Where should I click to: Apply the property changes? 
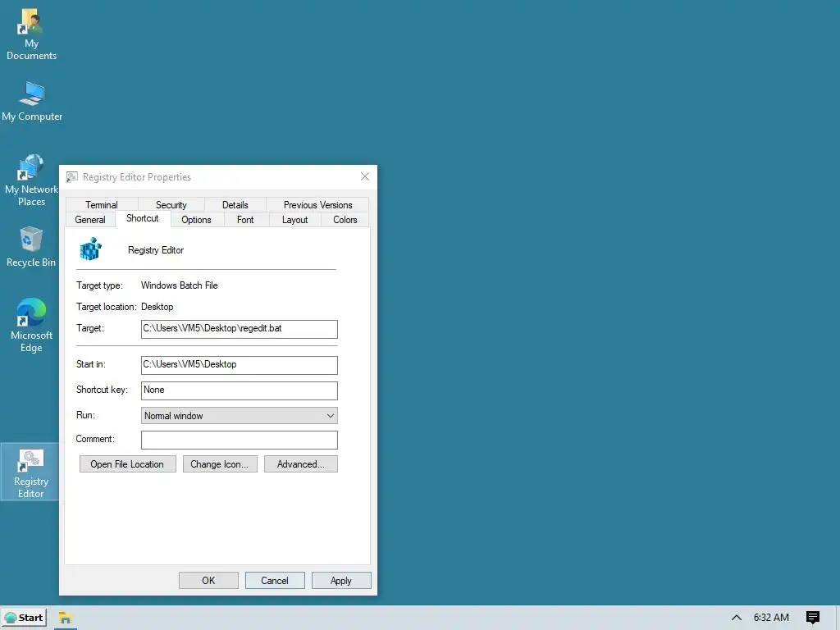click(x=341, y=581)
